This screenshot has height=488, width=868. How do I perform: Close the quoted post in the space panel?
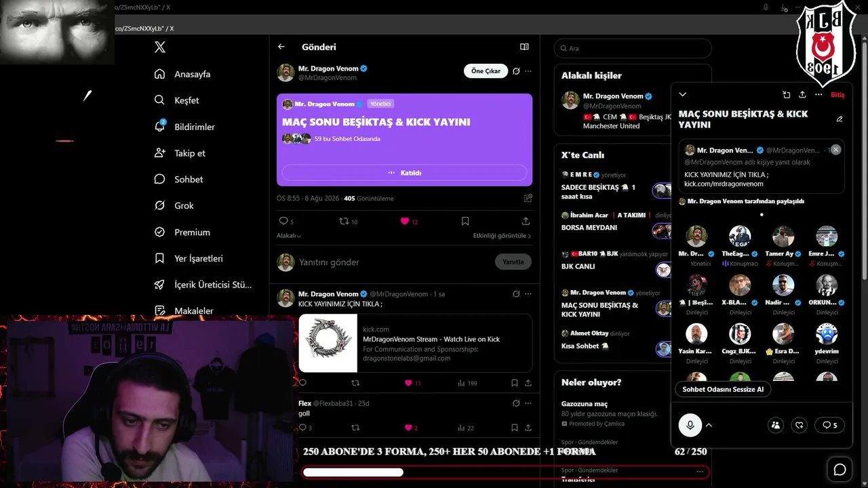tap(835, 149)
